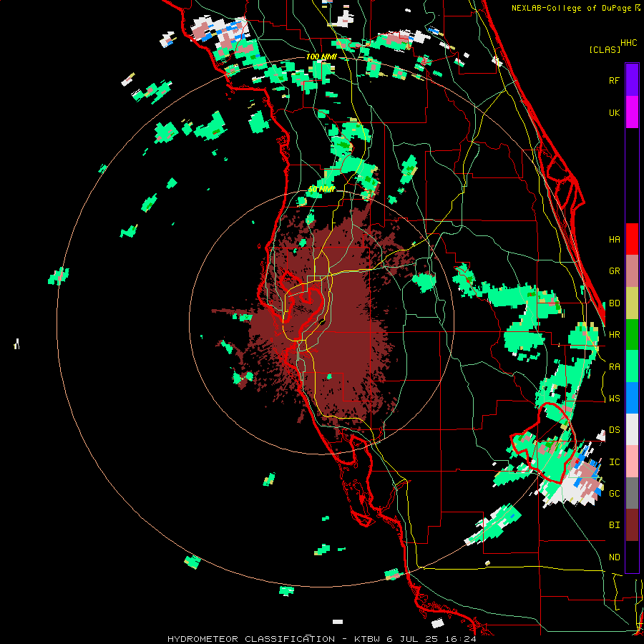Click the GR legend label
The width and height of the screenshot is (644, 644).
point(614,271)
